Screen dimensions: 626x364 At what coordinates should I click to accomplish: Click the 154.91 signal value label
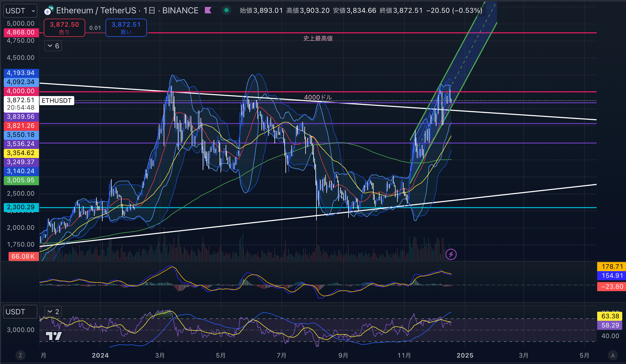[611, 276]
